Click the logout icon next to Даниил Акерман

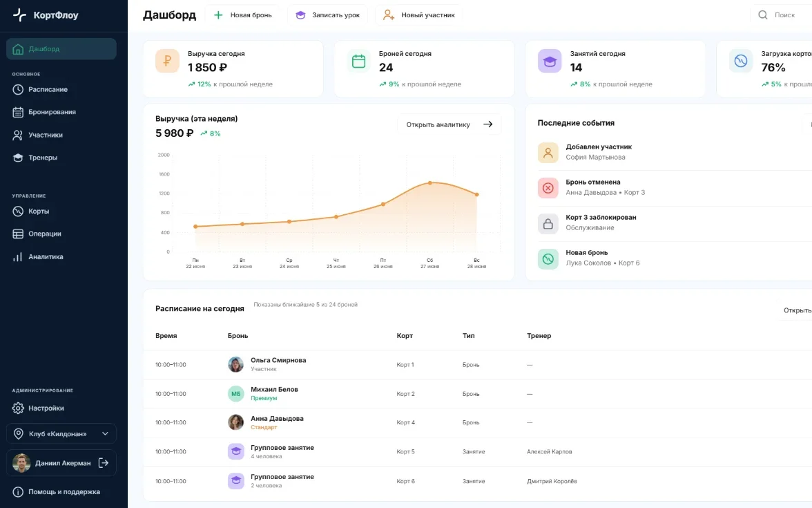point(104,463)
